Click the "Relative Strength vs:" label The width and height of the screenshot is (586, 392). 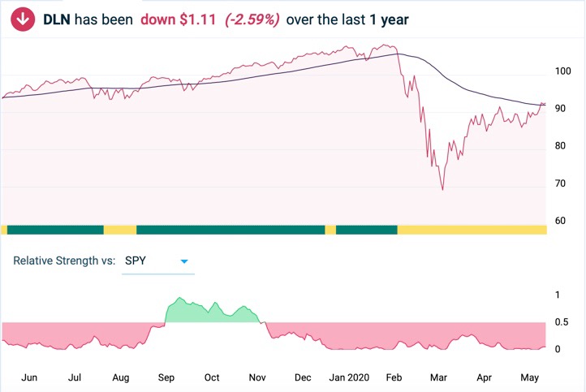(x=63, y=261)
